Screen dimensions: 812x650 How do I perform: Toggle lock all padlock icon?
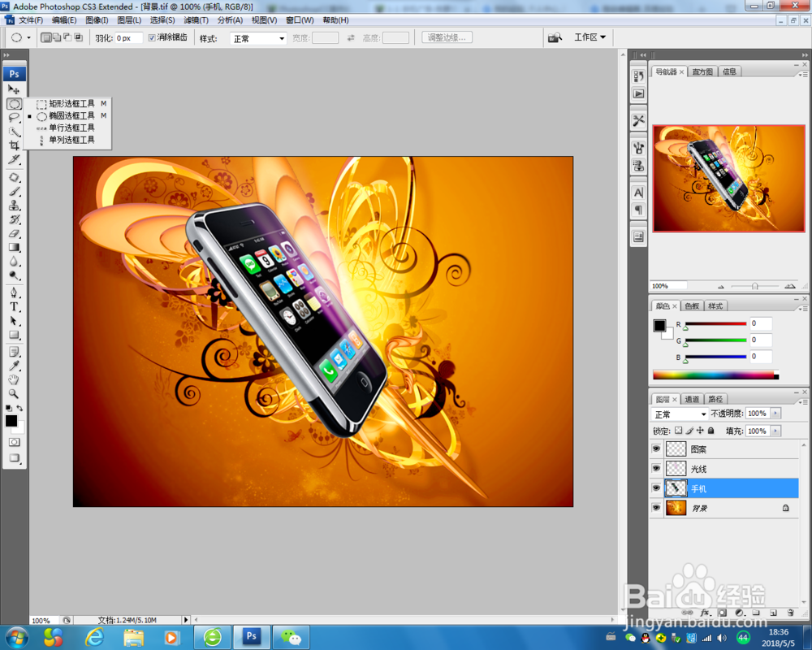tap(711, 431)
